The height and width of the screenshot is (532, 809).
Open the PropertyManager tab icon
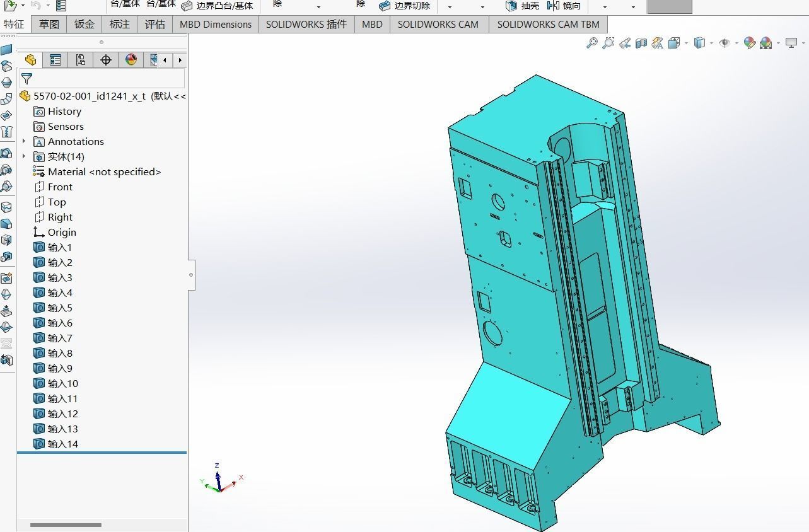(55, 60)
